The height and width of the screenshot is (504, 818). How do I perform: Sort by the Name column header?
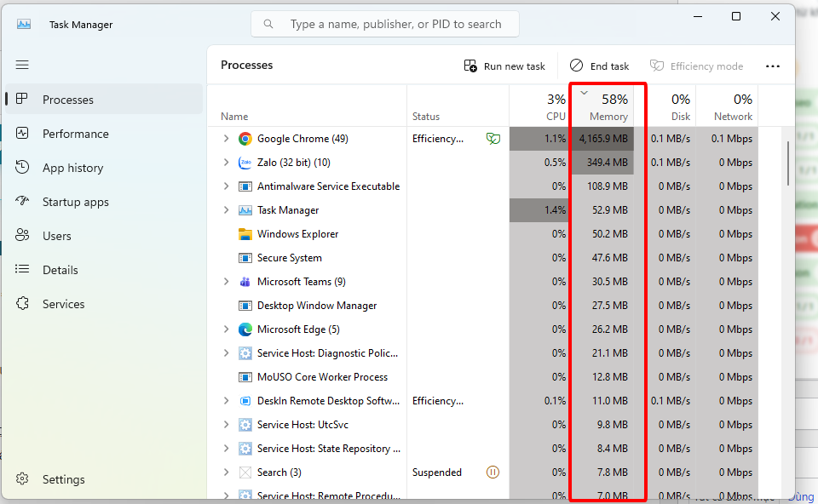tap(307, 106)
